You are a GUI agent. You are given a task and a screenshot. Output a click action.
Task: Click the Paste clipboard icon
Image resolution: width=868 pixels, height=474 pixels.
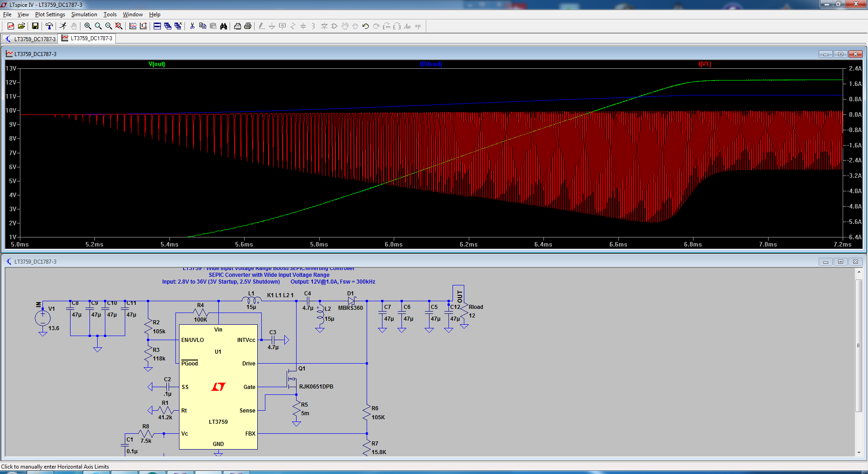[213, 26]
